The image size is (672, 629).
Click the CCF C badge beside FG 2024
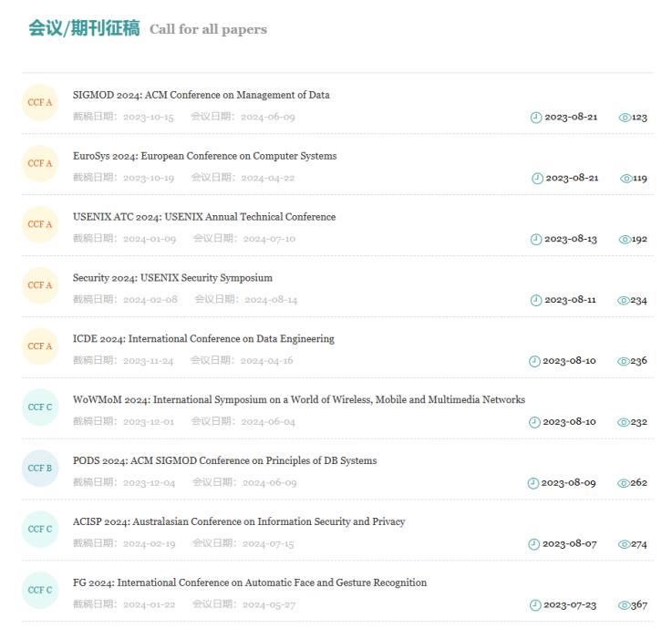pos(40,590)
